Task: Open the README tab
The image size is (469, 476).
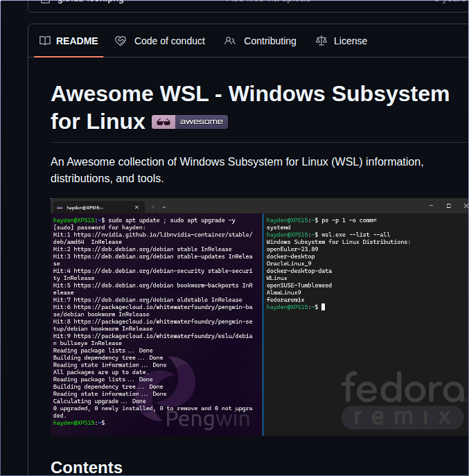Action: tap(69, 41)
